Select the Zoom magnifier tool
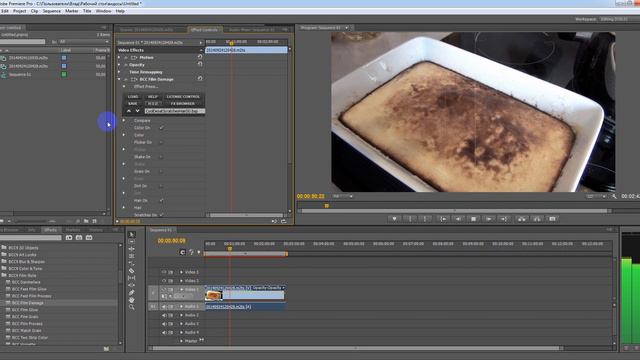 pyautogui.click(x=131, y=307)
